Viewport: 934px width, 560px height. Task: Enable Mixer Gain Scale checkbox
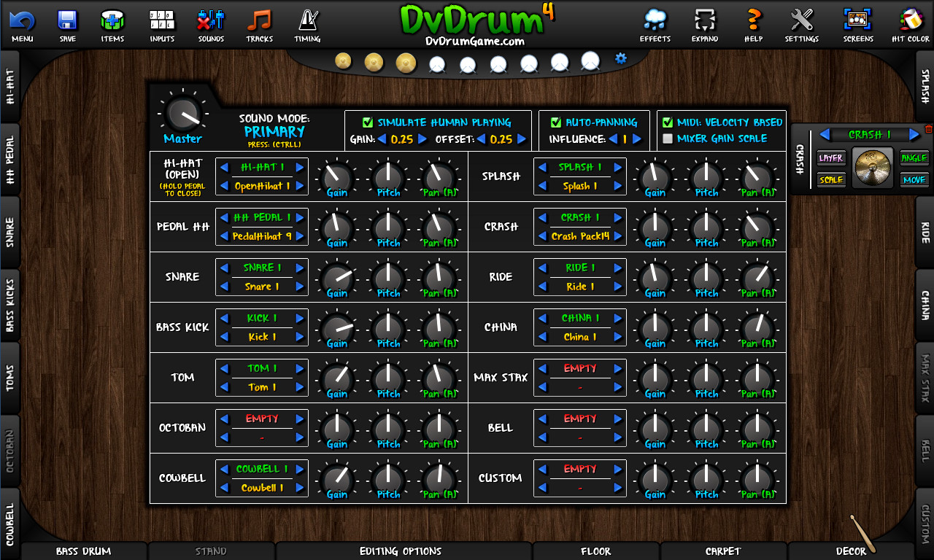click(x=668, y=138)
